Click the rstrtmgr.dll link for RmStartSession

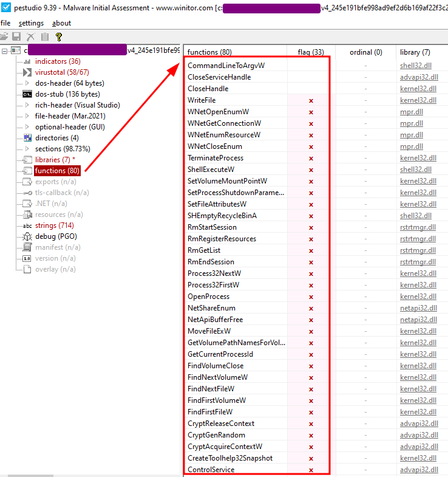[x=418, y=227]
